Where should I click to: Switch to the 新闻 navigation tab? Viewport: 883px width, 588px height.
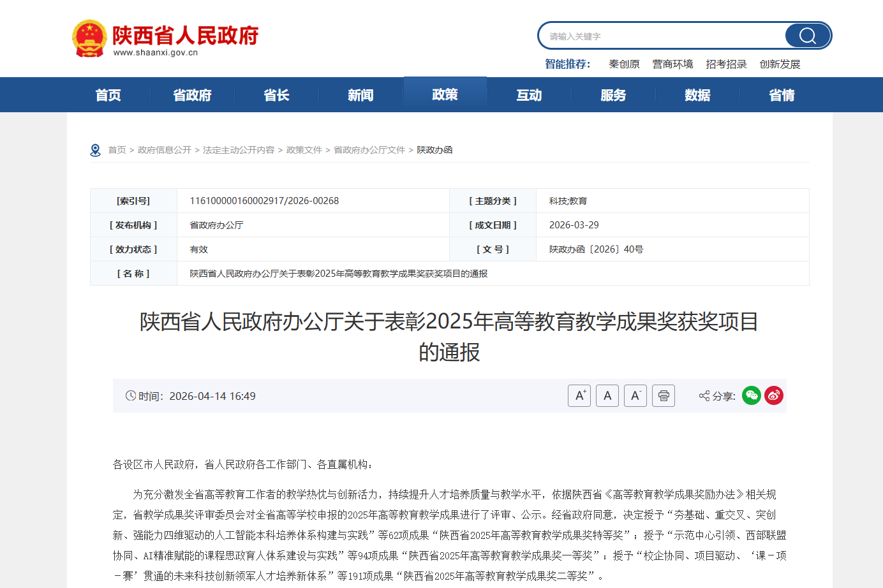(360, 95)
